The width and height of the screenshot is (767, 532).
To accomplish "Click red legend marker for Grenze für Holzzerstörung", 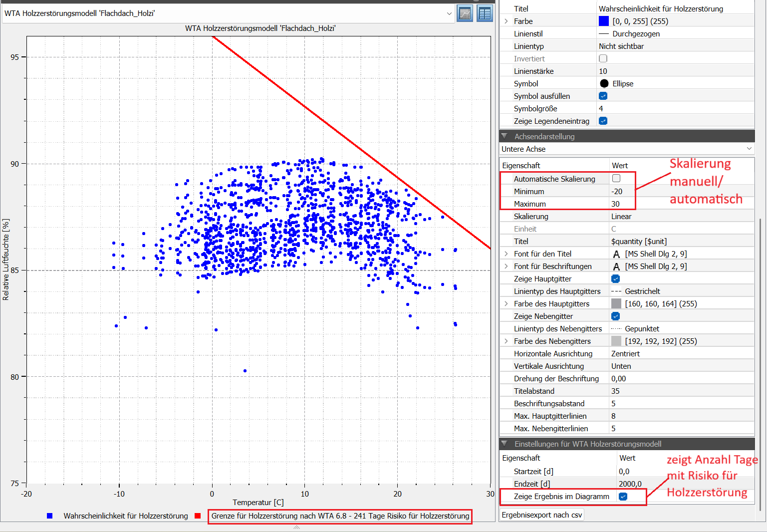I will pyautogui.click(x=198, y=516).
